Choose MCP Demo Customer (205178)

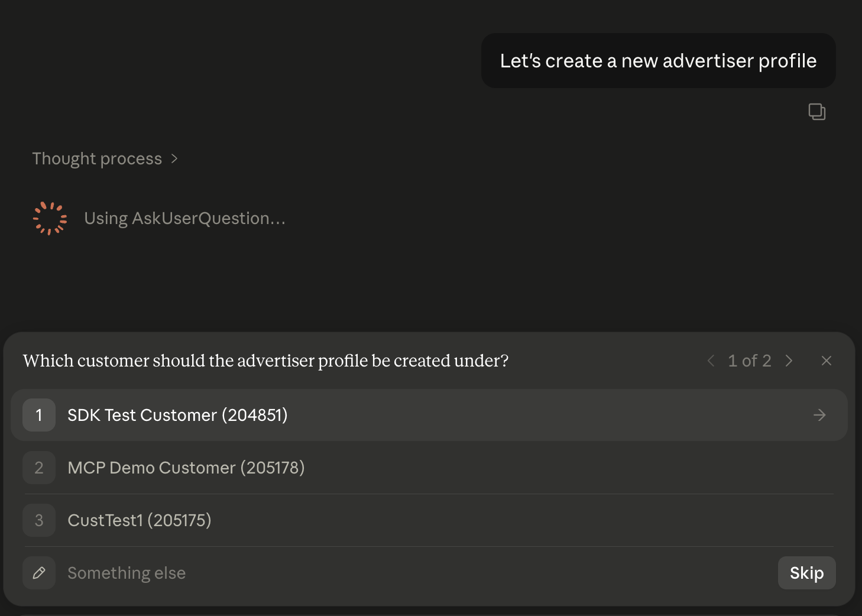429,468
